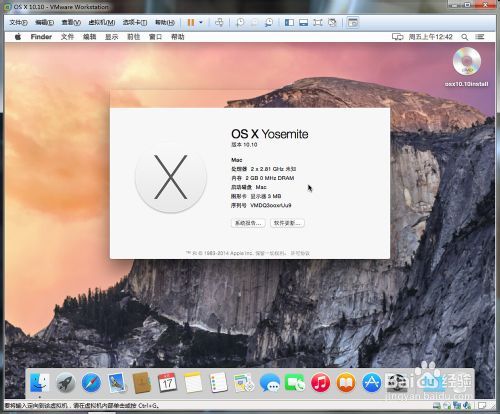Open the 许可协议 license link
500x414 pixels.
(300, 253)
